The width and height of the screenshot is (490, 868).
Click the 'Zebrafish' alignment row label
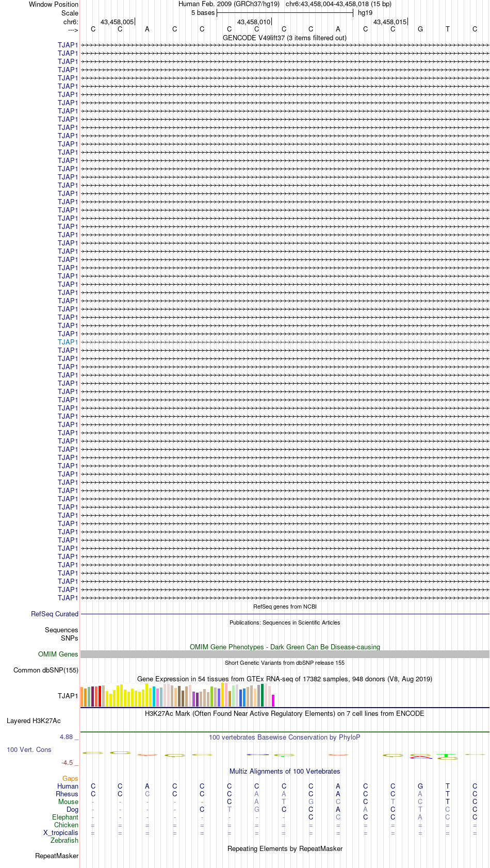64,841
